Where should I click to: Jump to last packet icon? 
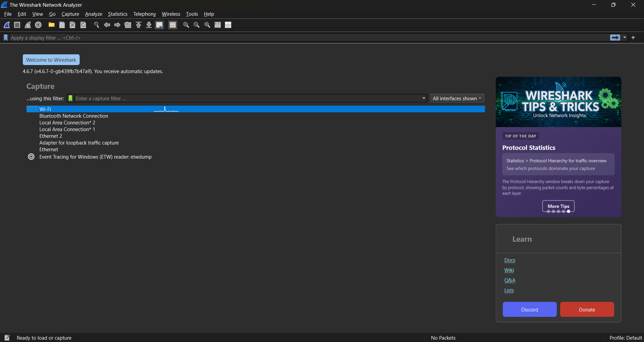[x=149, y=25]
